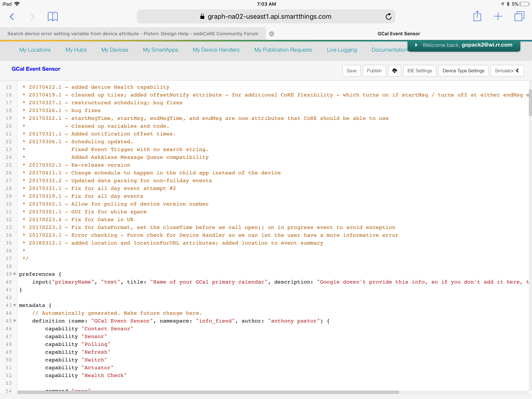Tap the Bluetooth status icon
This screenshot has width=532, height=399.
coord(508,4)
